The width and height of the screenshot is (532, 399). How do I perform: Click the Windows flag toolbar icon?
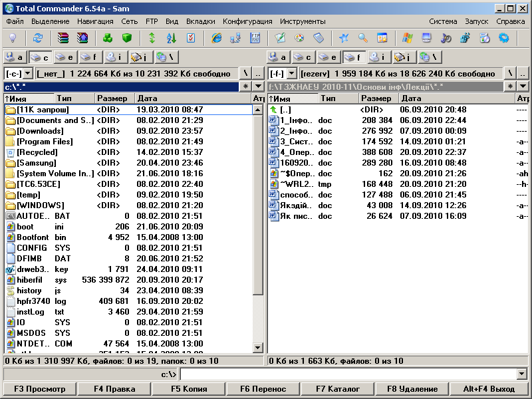click(x=408, y=38)
